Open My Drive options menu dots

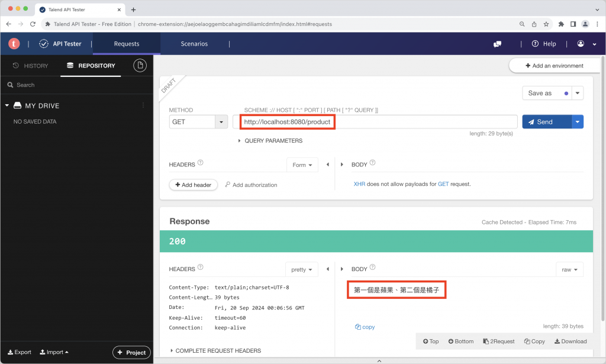point(143,105)
